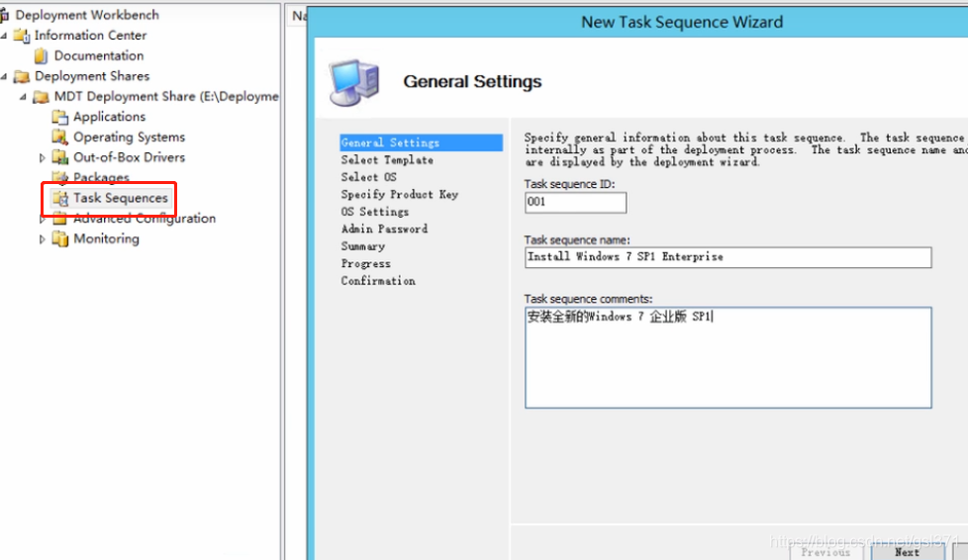Click the Task Sequences folder icon
This screenshot has width=968, height=560.
(60, 198)
